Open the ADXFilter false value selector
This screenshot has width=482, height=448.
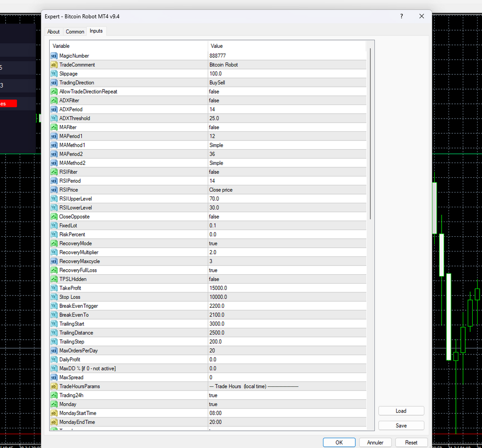click(287, 100)
